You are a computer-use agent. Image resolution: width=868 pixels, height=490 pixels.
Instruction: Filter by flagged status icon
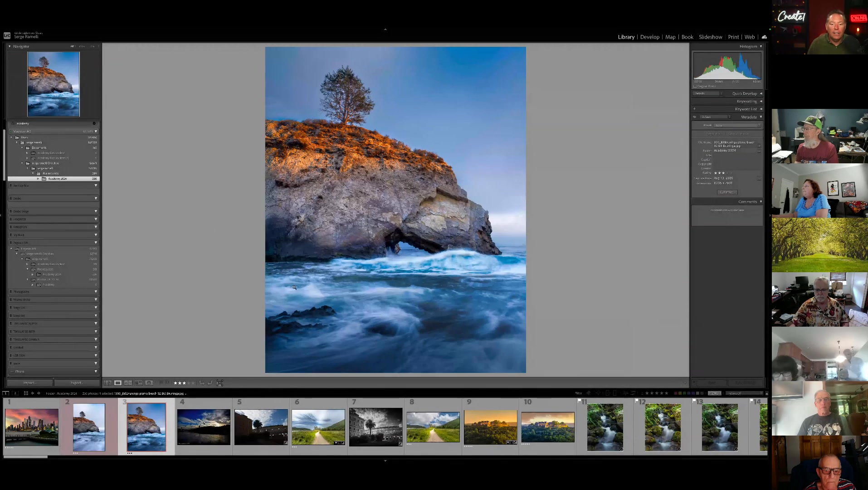589,393
